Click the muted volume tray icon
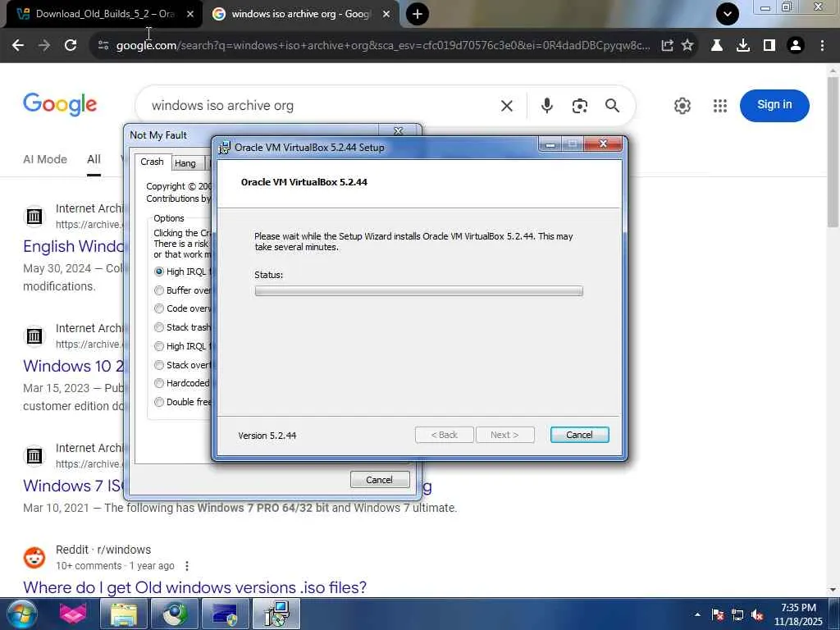This screenshot has height=630, width=840. click(x=757, y=614)
